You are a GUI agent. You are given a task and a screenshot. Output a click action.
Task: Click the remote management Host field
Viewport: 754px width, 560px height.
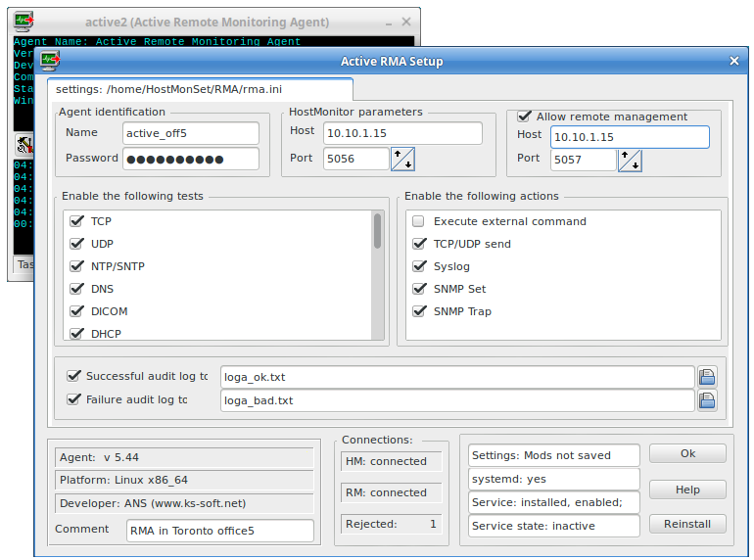pyautogui.click(x=630, y=137)
